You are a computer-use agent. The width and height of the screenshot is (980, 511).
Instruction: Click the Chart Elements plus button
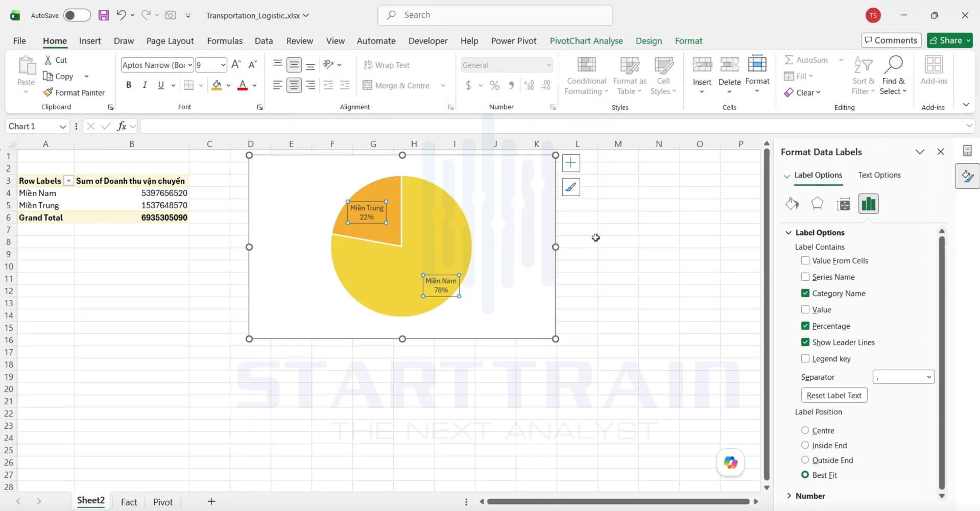[571, 163]
